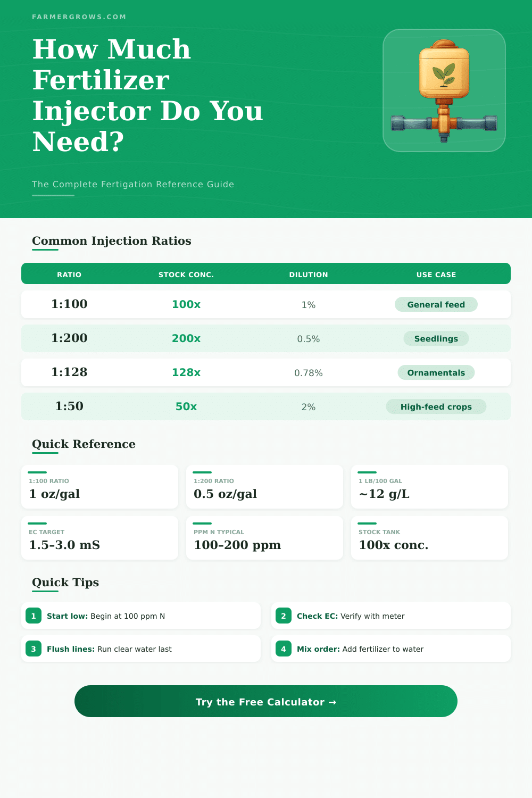Viewport: 532px width, 798px height.
Task: Click the EC Target 1.5–3.0 mS card
Action: pyautogui.click(x=99, y=538)
